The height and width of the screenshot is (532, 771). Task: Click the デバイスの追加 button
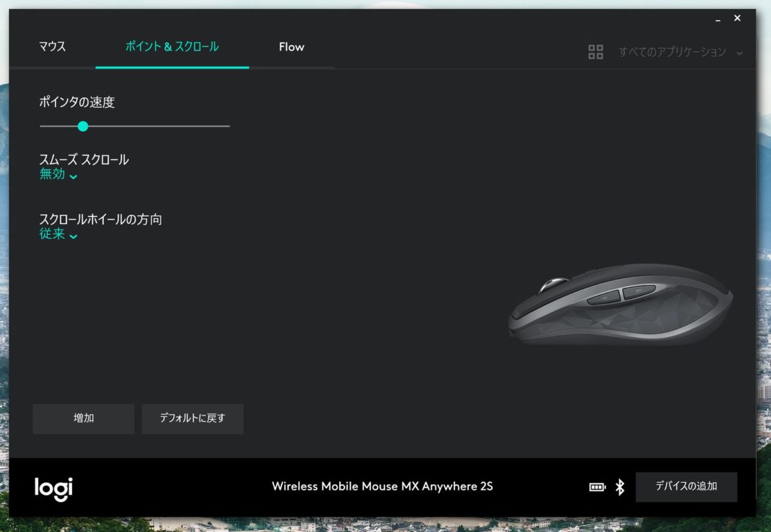[x=687, y=487]
